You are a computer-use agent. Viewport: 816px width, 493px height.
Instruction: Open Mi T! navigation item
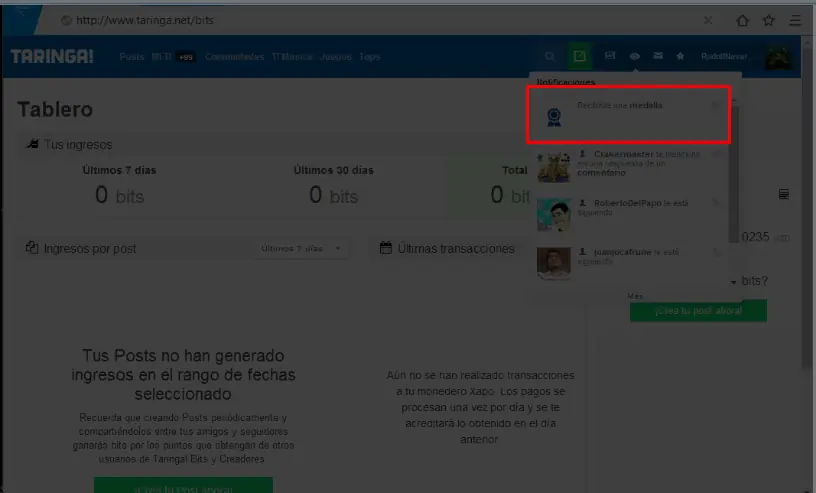point(161,57)
